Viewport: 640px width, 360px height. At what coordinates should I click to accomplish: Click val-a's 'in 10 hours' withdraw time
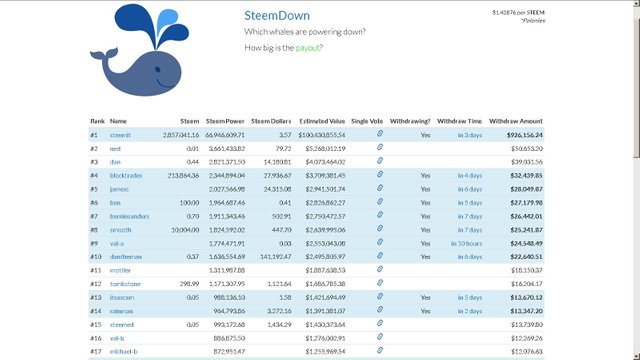click(x=466, y=243)
